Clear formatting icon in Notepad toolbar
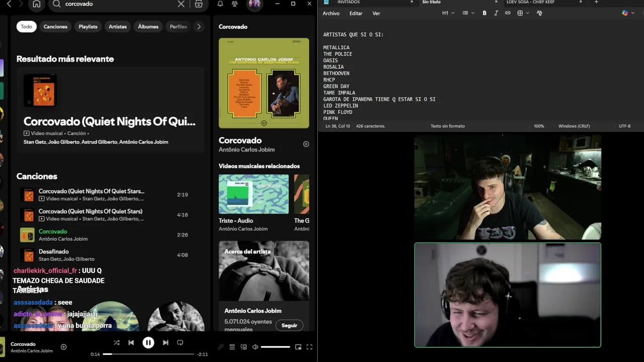 tap(539, 13)
